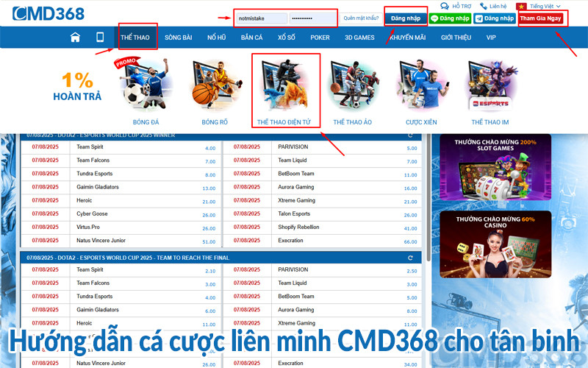Open the 3D GAMES menu

pyautogui.click(x=359, y=38)
